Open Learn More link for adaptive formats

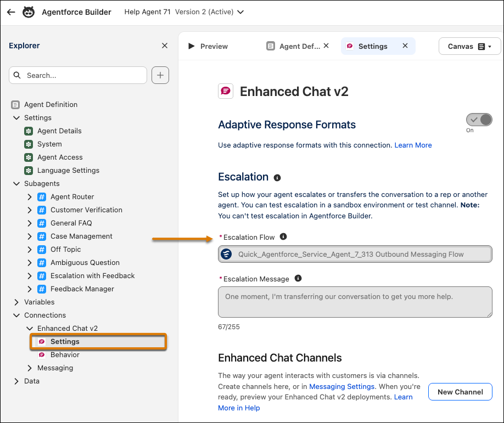pos(413,145)
